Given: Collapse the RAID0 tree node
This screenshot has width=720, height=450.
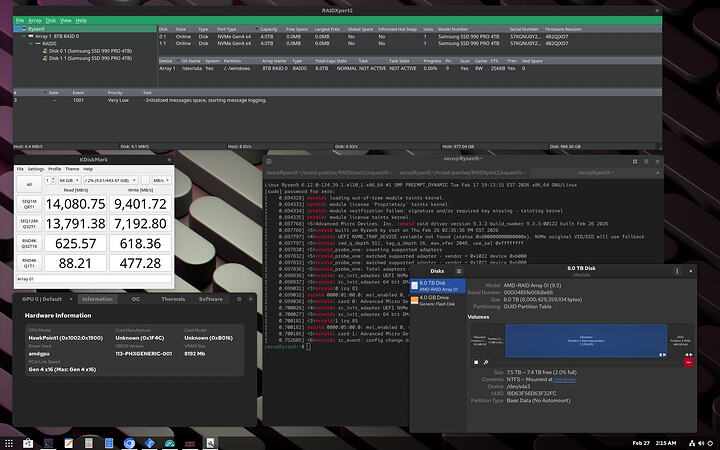Looking at the screenshot, I should click(31, 43).
